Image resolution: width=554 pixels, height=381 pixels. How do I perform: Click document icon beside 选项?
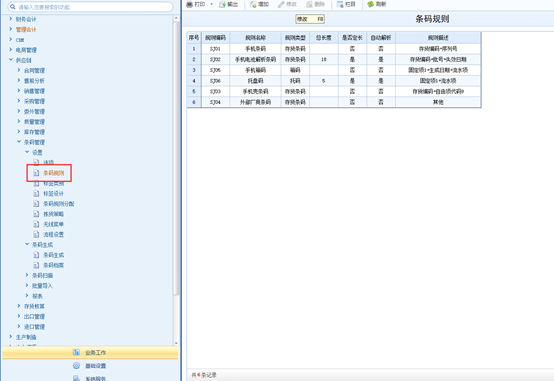[x=36, y=162]
